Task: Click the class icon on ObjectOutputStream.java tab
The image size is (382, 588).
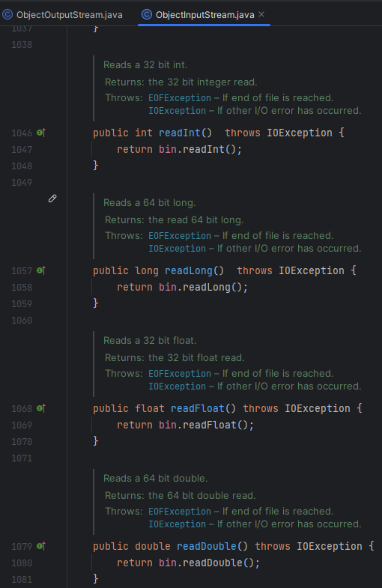Action: click(7, 15)
